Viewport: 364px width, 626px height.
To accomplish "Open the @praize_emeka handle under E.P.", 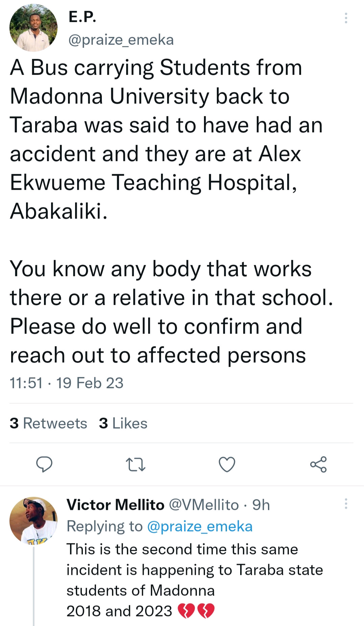I will 121,40.
